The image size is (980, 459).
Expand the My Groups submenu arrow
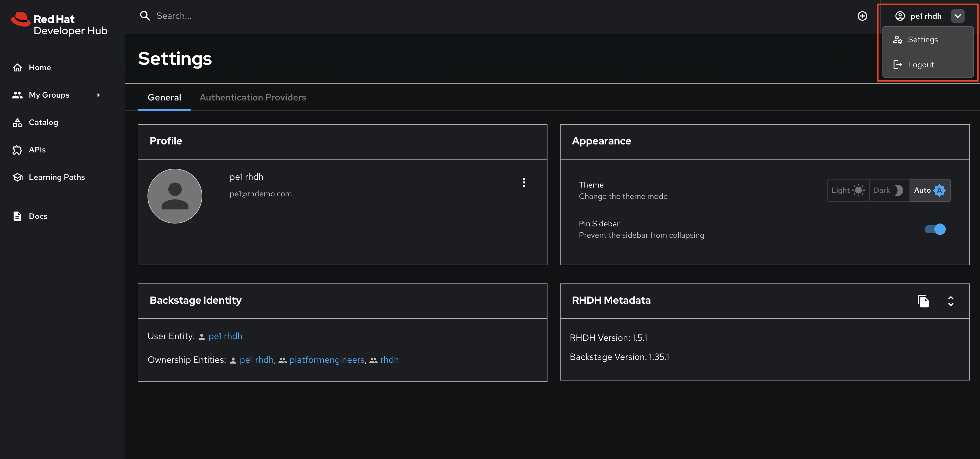(x=98, y=95)
